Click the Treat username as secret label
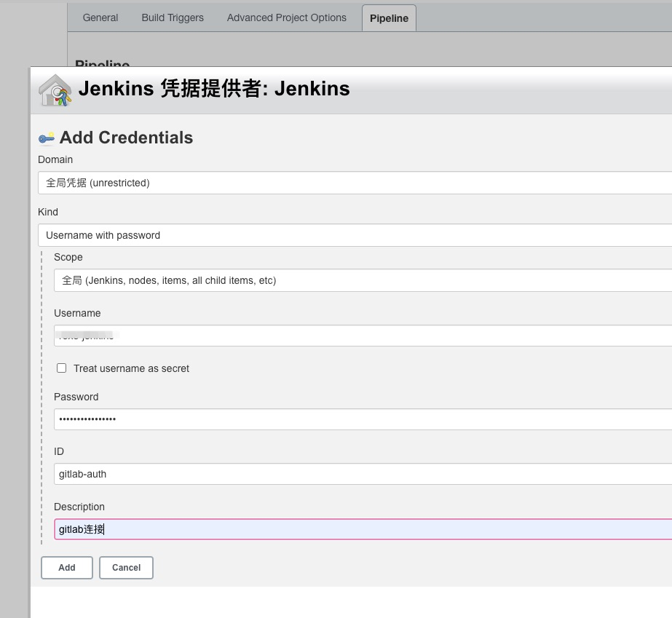Screen dimensions: 672x618 point(131,368)
